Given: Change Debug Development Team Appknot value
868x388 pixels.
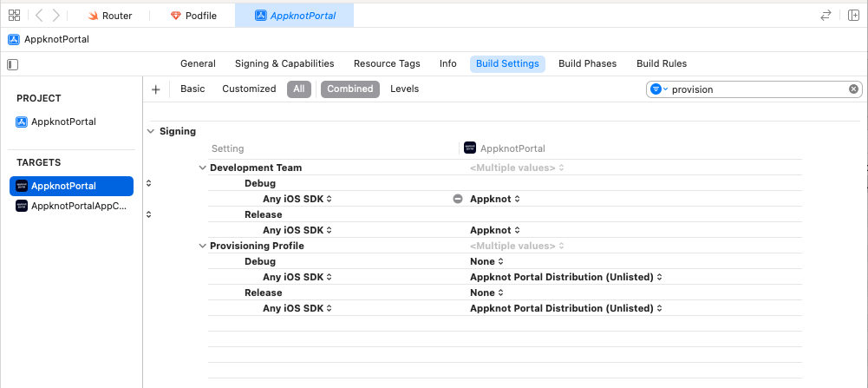Looking at the screenshot, I should 495,199.
